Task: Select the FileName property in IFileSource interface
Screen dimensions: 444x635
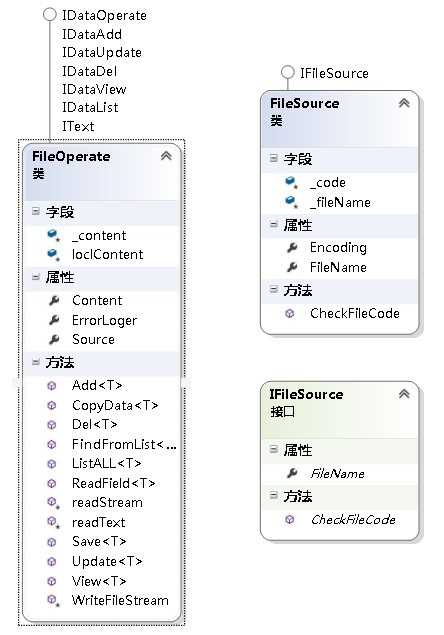Action: tap(337, 473)
